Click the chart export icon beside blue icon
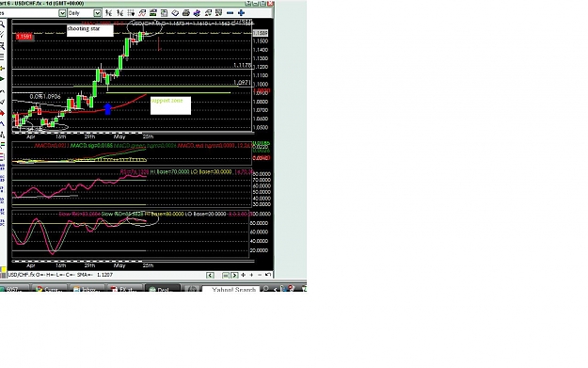Image resolution: width=588 pixels, height=368 pixels. click(208, 13)
